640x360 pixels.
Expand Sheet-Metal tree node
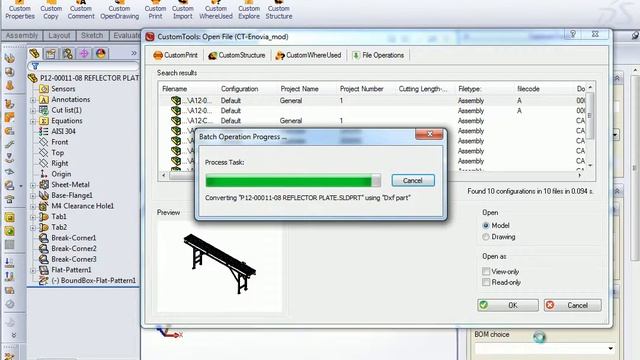pos(33,185)
